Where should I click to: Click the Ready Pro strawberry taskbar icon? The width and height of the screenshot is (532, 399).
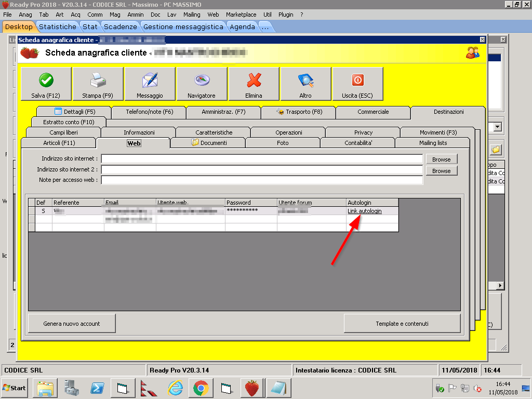(252, 388)
